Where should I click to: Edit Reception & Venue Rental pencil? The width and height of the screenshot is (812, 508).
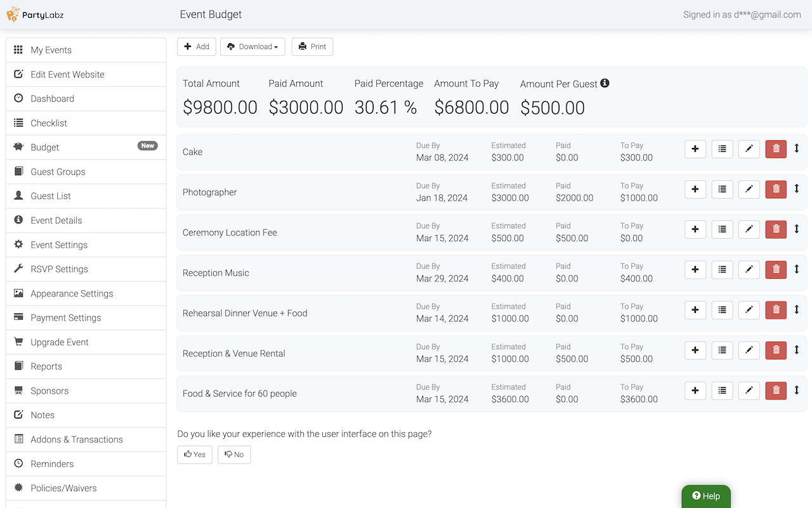tap(749, 351)
